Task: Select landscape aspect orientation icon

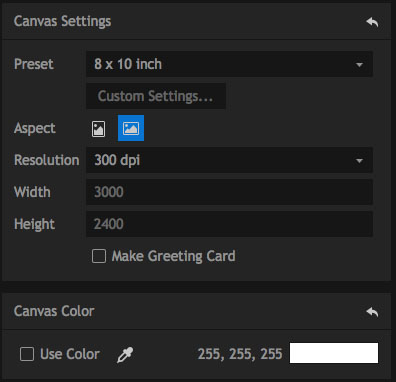Action: 131,128
